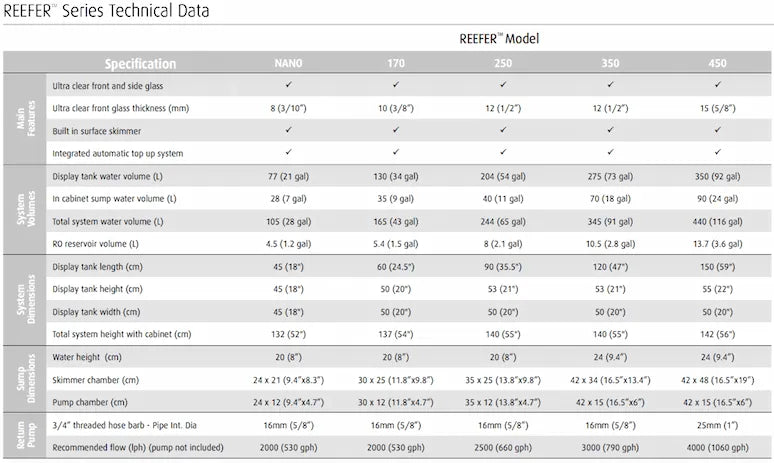
Task: Select the 450 model column header
Action: coord(717,64)
